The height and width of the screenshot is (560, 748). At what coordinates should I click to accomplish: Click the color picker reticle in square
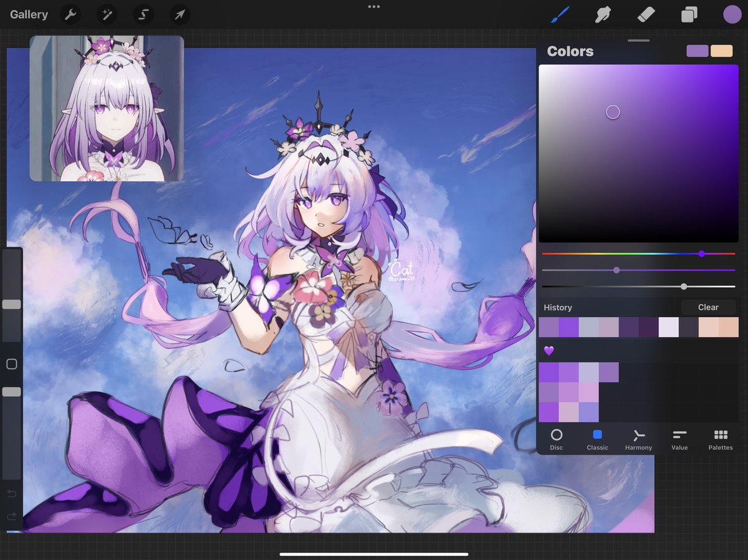point(613,112)
